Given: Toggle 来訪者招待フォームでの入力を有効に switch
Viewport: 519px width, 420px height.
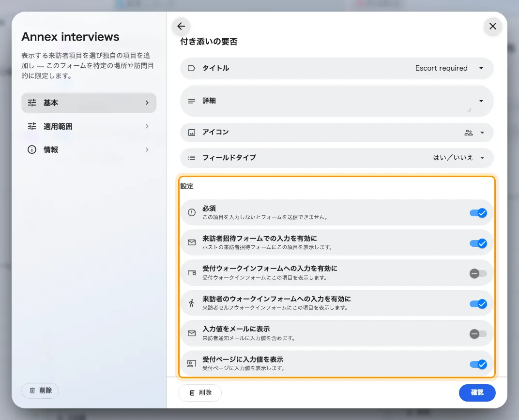Looking at the screenshot, I should [x=478, y=243].
